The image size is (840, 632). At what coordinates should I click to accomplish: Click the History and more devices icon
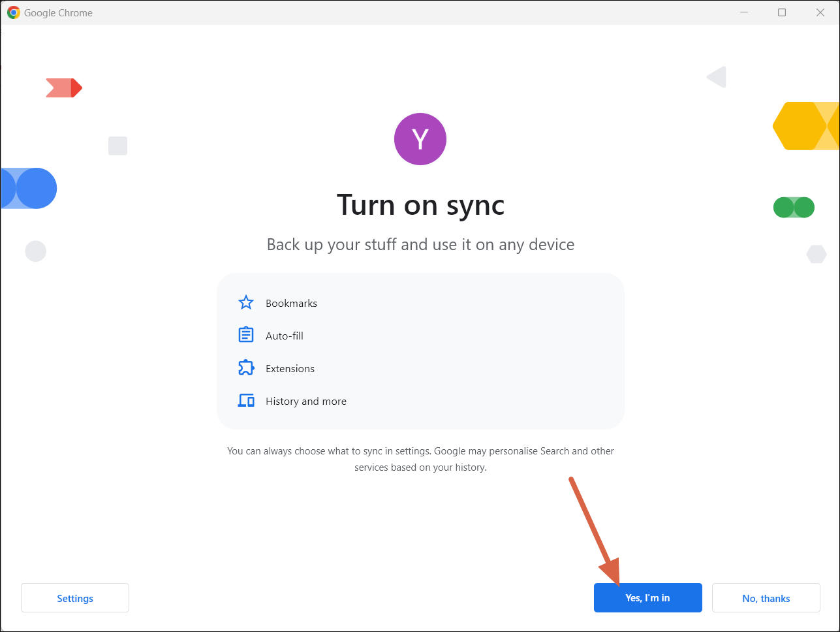(x=245, y=400)
